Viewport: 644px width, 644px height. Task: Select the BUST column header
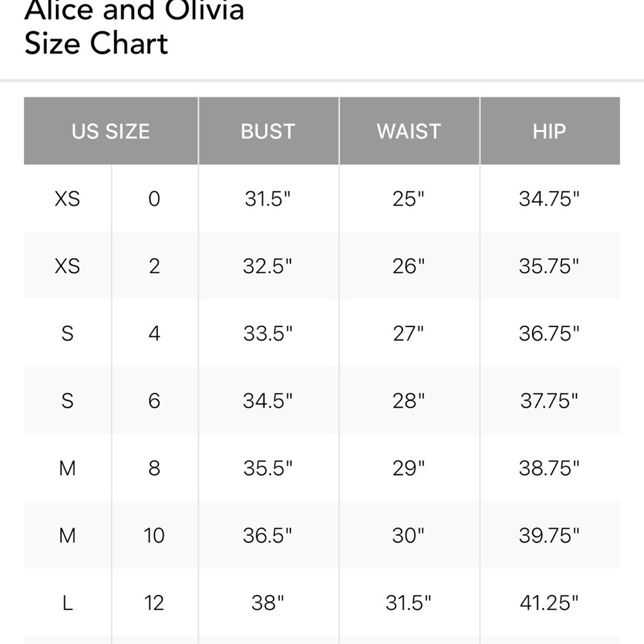click(x=268, y=131)
